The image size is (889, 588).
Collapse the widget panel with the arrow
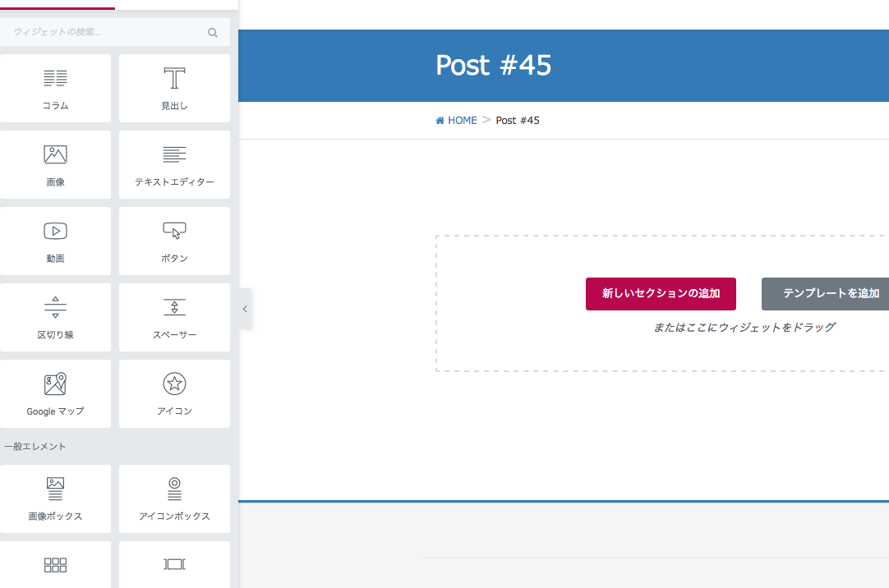pos(245,309)
